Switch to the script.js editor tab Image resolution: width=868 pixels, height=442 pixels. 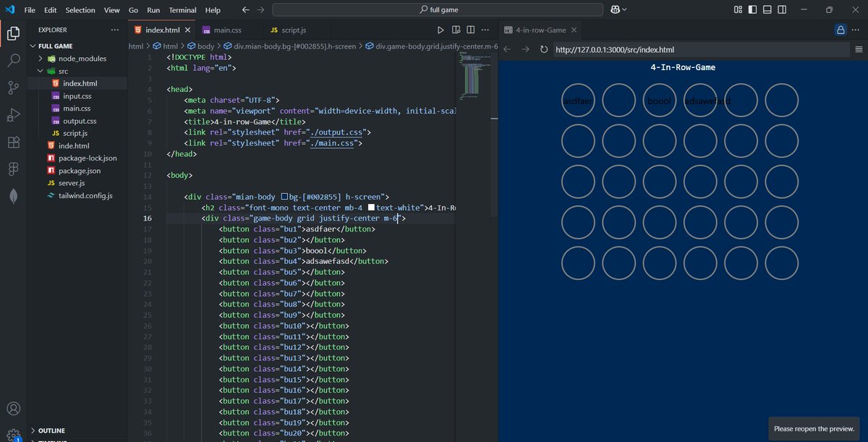point(293,30)
